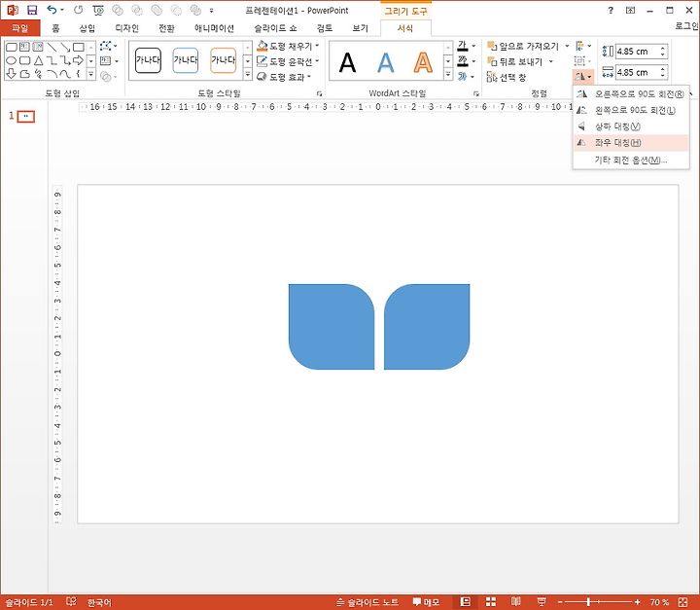Apply the black outline 가나다 shape style

point(148,60)
